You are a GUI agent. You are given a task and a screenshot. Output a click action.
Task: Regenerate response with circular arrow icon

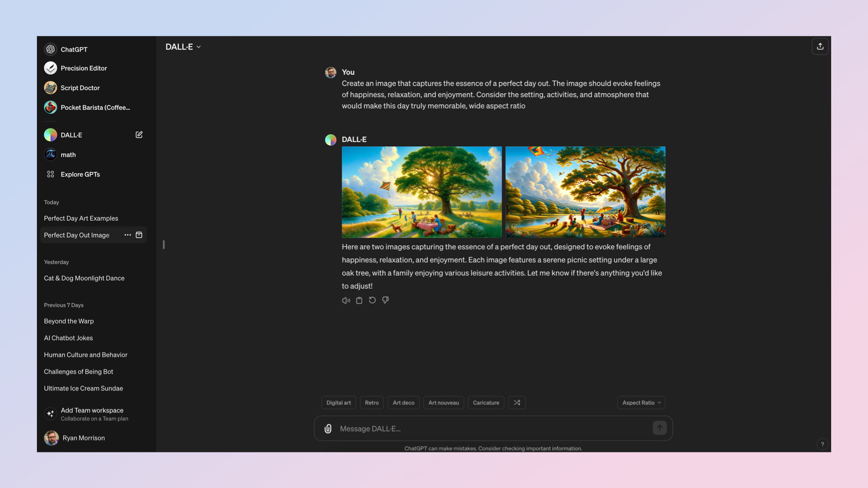372,300
